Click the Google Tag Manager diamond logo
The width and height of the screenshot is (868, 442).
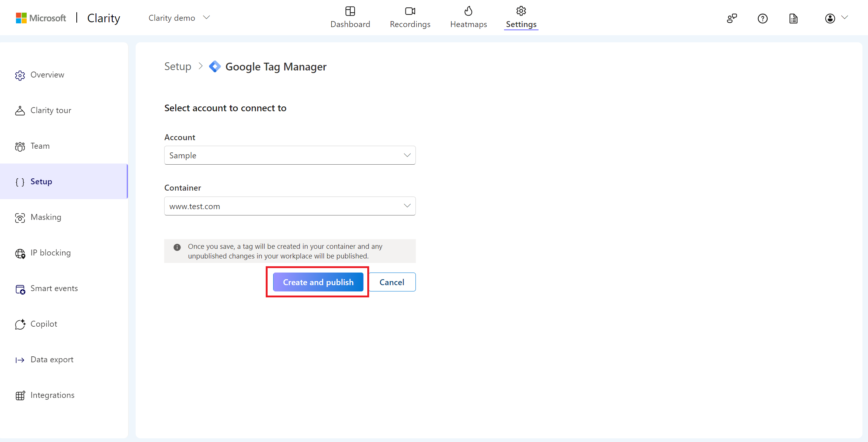point(215,66)
